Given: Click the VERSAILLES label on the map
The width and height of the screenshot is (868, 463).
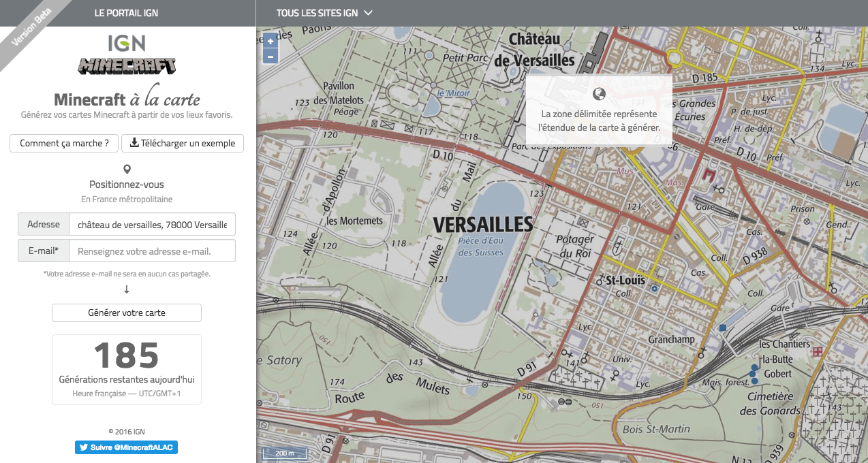Looking at the screenshot, I should point(483,224).
